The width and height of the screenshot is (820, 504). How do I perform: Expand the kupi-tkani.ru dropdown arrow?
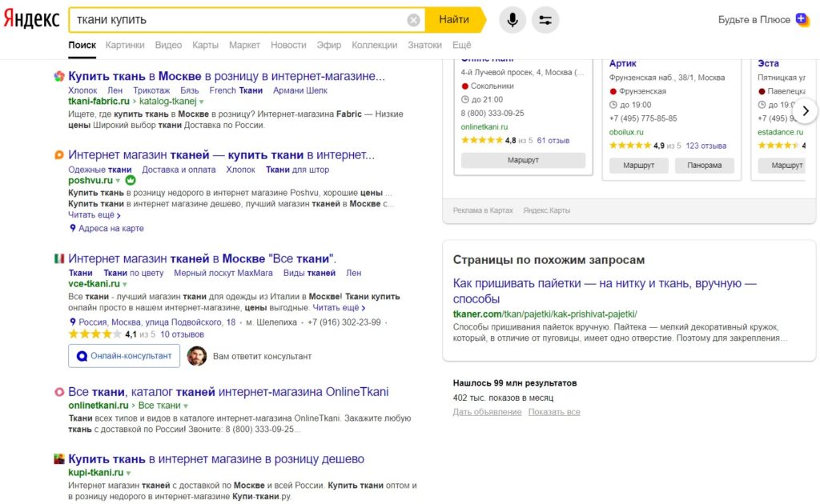click(128, 473)
